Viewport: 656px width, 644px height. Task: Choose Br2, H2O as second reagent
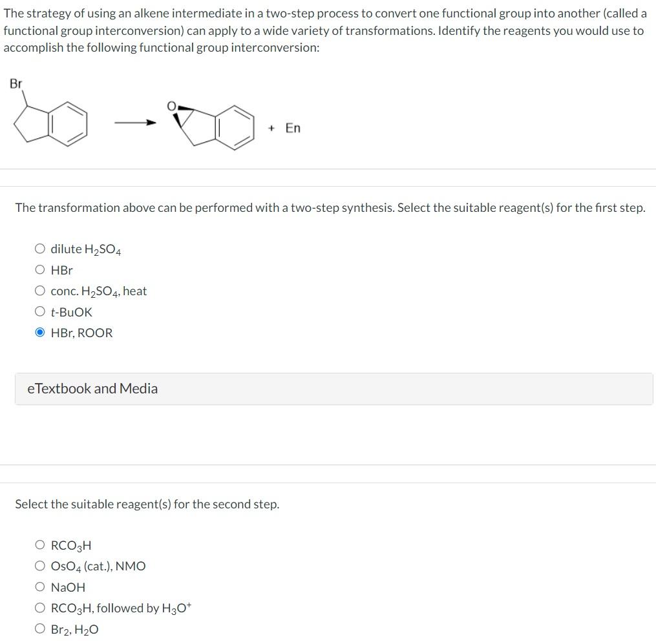39,628
